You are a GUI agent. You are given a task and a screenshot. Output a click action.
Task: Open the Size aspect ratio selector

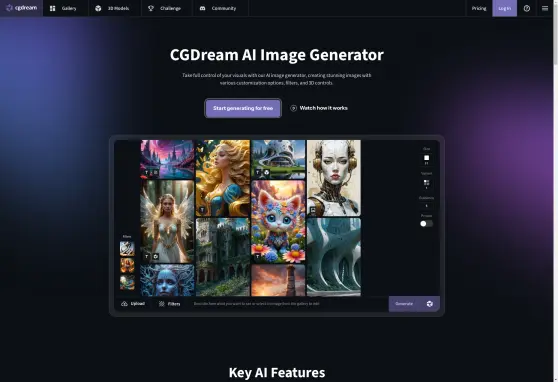click(426, 159)
